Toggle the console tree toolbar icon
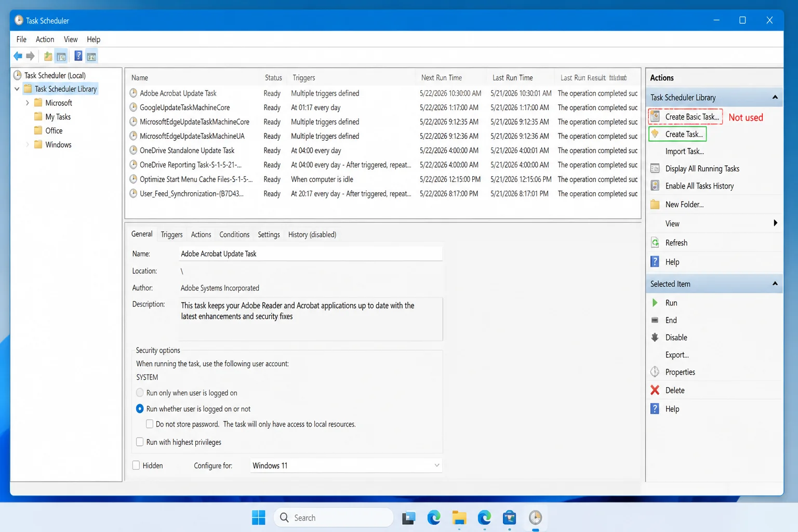 click(x=61, y=56)
